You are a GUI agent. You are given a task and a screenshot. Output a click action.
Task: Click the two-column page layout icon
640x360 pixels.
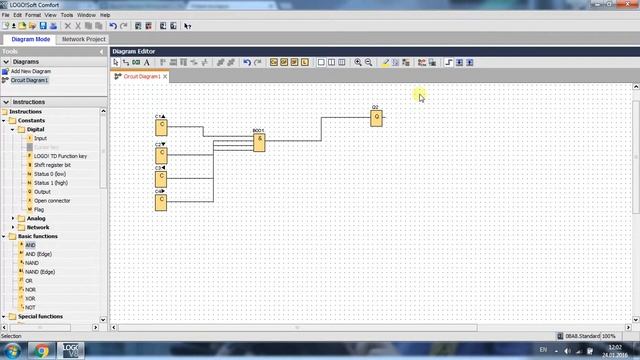click(x=331, y=62)
